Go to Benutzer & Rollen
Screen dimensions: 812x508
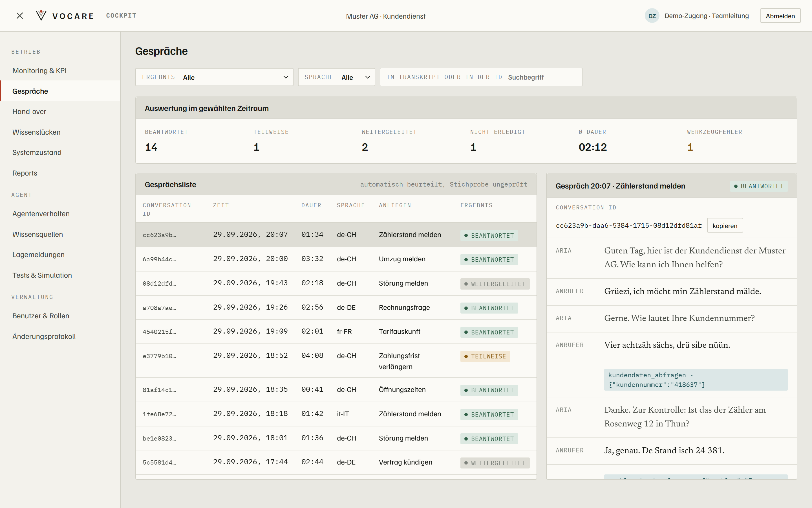click(60, 316)
